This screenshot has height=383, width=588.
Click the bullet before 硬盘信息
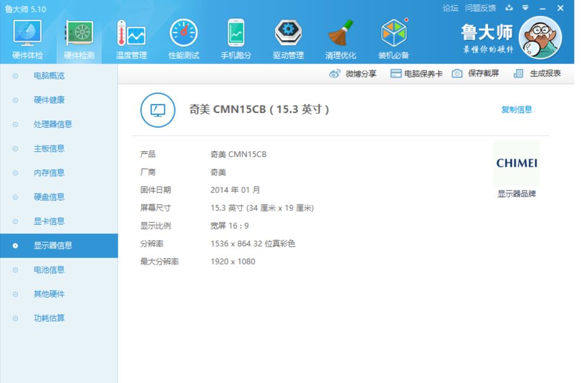[15, 197]
